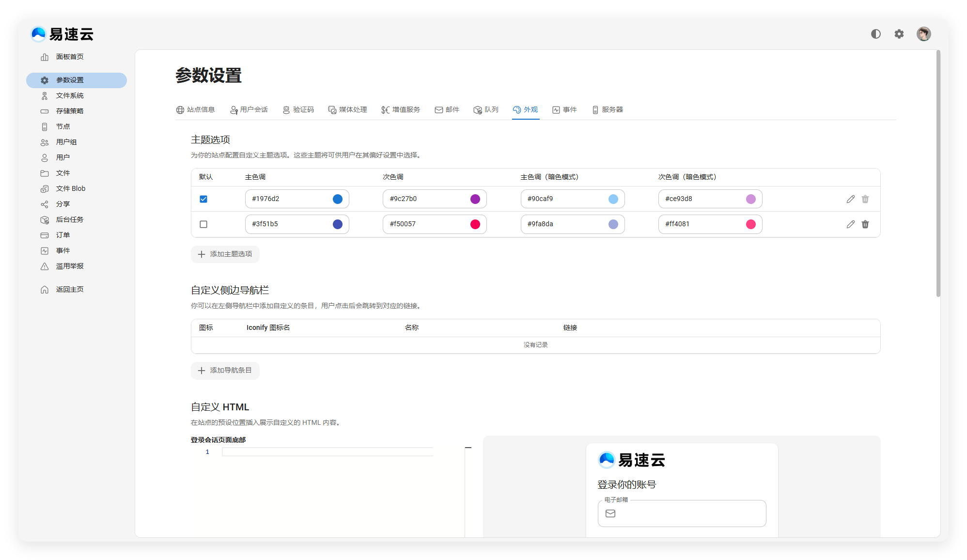Screen dimensions: 967x560
Task: Open the #f50057 secondary color swatch
Action: [475, 224]
